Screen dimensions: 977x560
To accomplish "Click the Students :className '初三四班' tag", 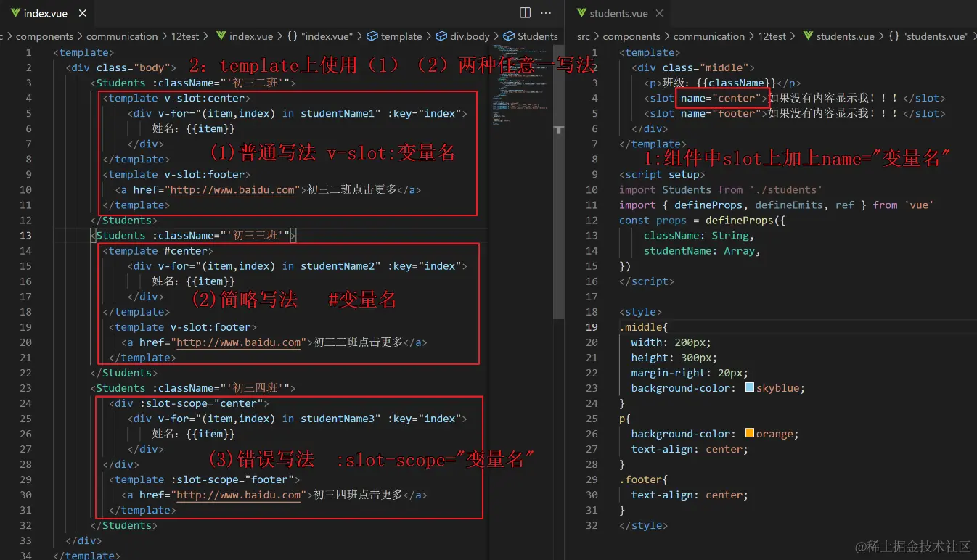I will click(x=193, y=388).
